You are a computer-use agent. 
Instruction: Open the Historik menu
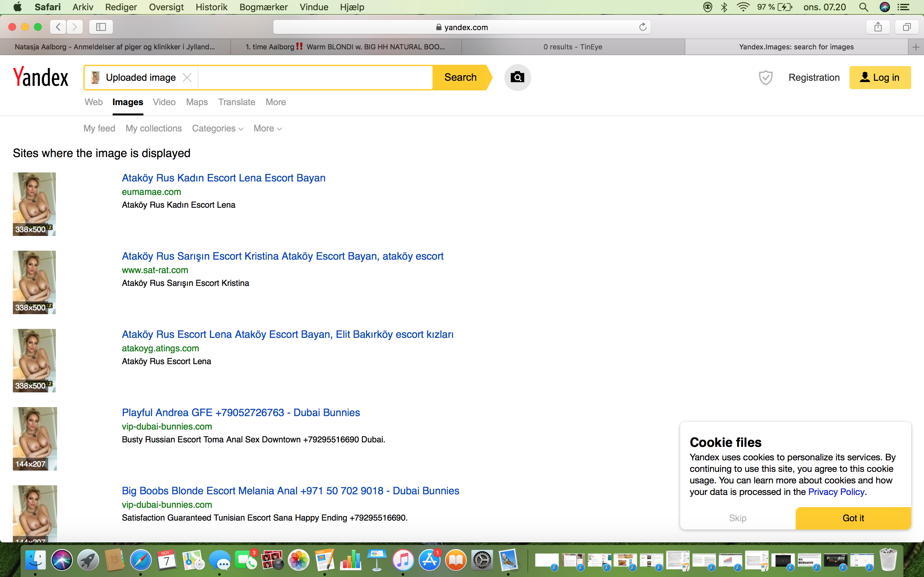coord(211,7)
